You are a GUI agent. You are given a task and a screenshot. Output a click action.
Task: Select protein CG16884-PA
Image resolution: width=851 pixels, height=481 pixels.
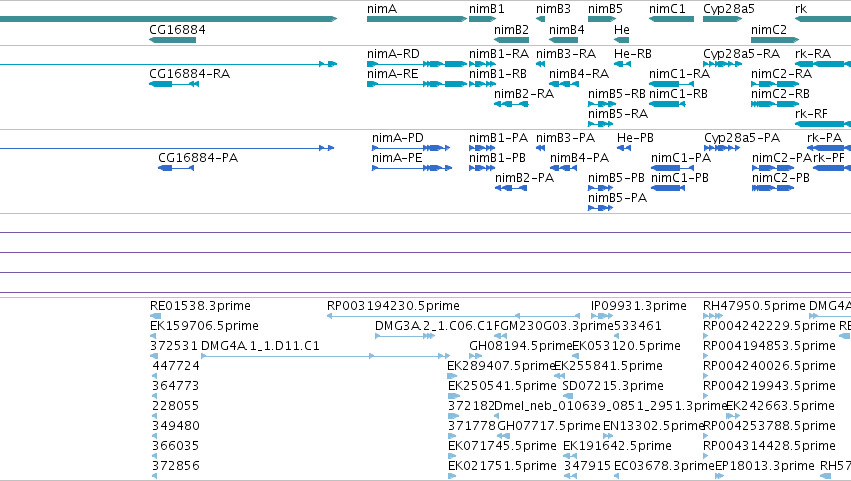[x=176, y=168]
